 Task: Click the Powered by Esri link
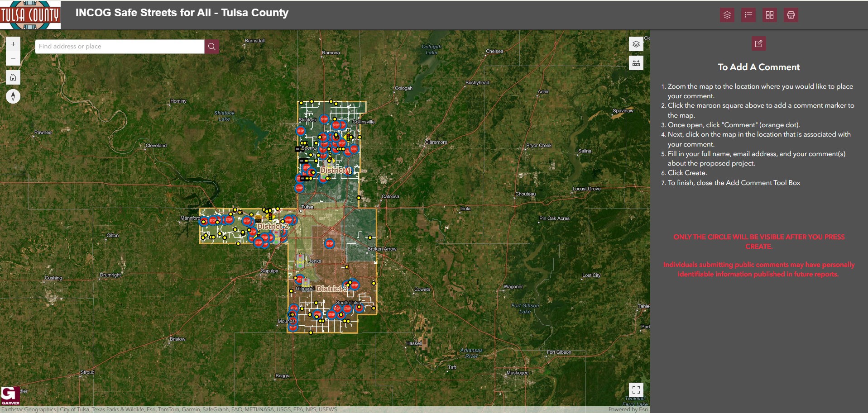point(628,409)
